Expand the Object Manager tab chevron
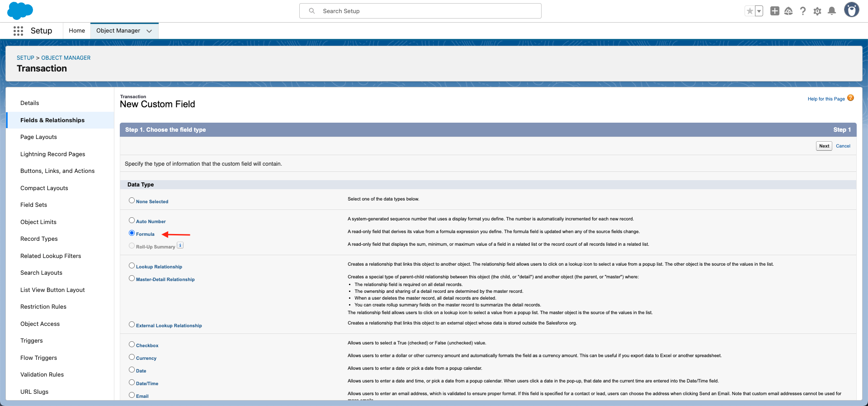Screen dimensions: 868x406 click(149, 31)
